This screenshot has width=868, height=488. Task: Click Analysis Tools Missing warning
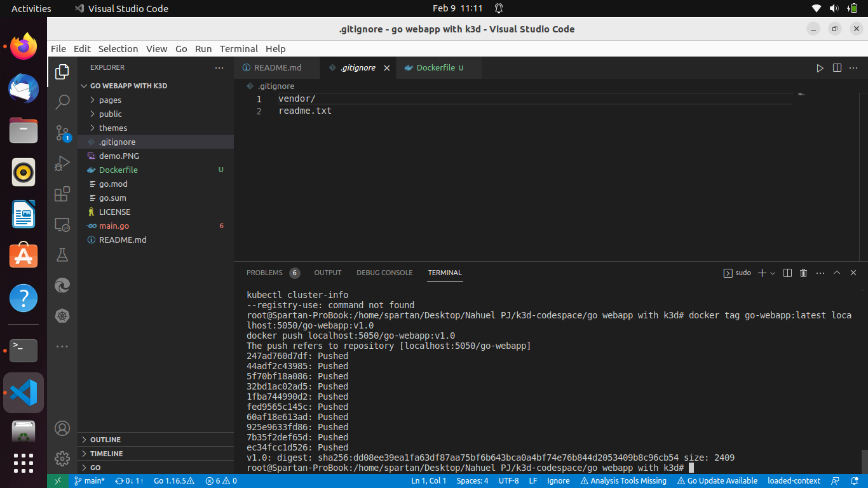(623, 481)
